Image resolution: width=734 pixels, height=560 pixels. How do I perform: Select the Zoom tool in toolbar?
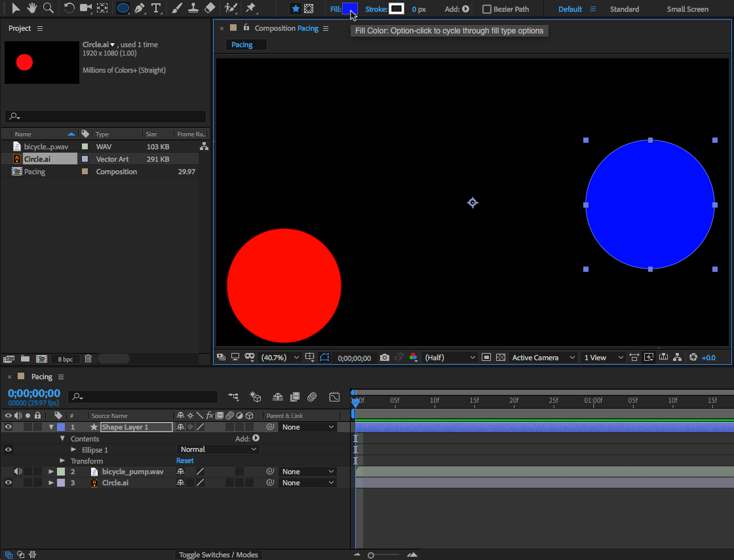pyautogui.click(x=48, y=9)
